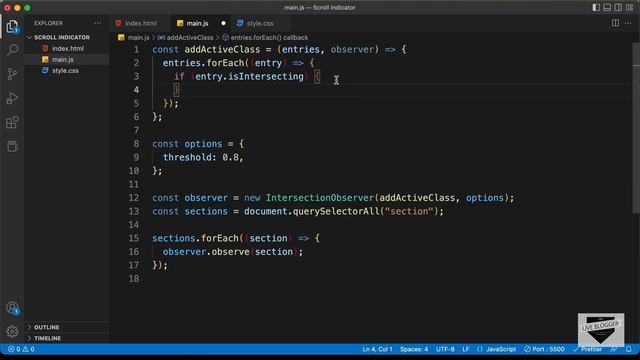Screen dimensions: 640x360
Task: Click the Prettier status bar item
Action: (x=587, y=349)
